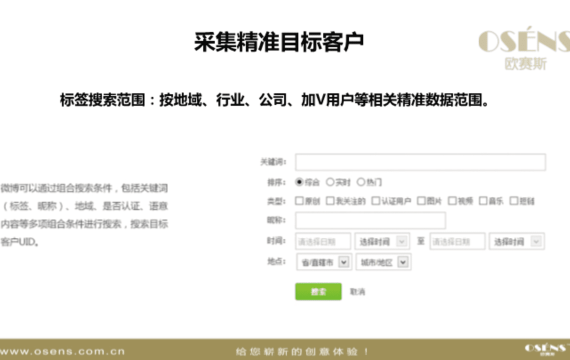Click the end date field after 至

pos(457,241)
